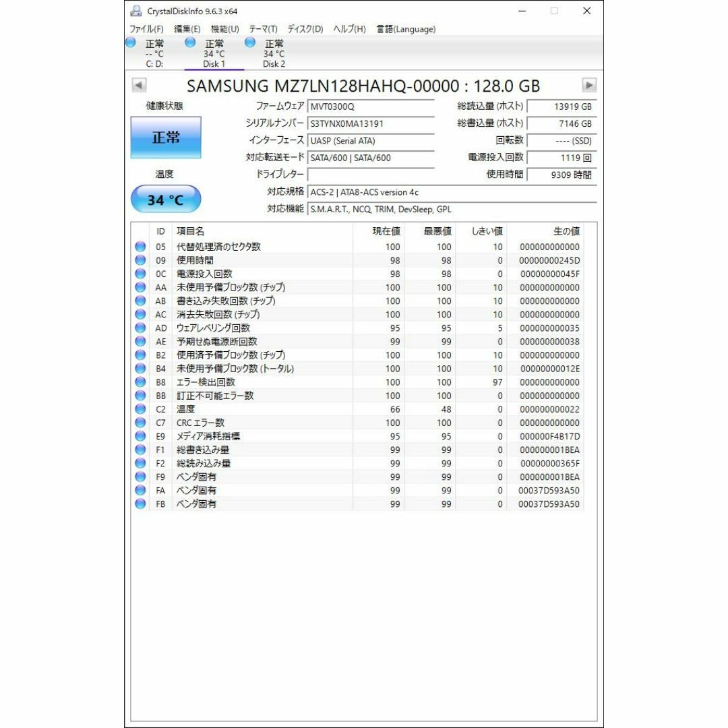Screen dimensions: 728x728
Task: Click the firmware field MVT0300Q
Action: click(371, 107)
